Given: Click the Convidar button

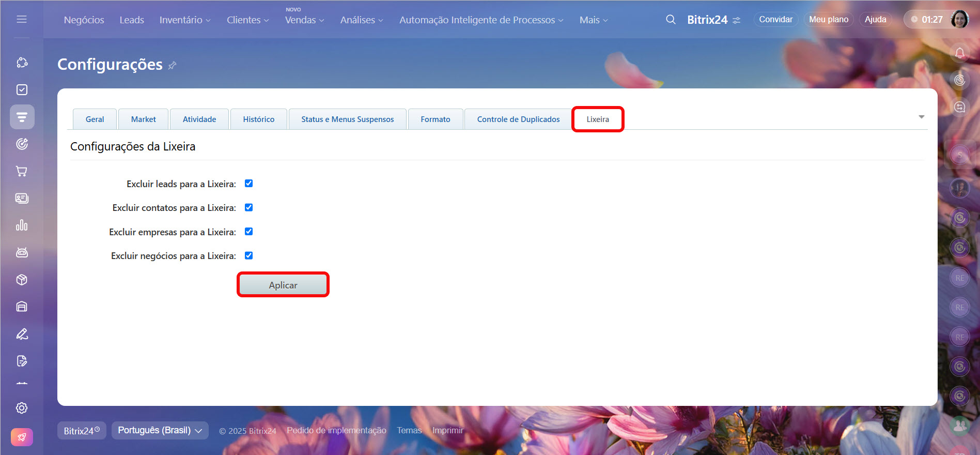Looking at the screenshot, I should pos(775,20).
